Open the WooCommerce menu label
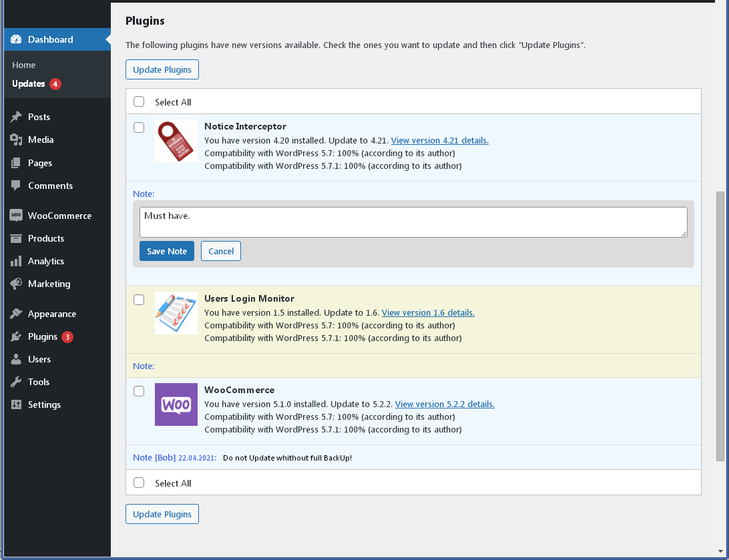The width and height of the screenshot is (729, 560). (x=59, y=216)
